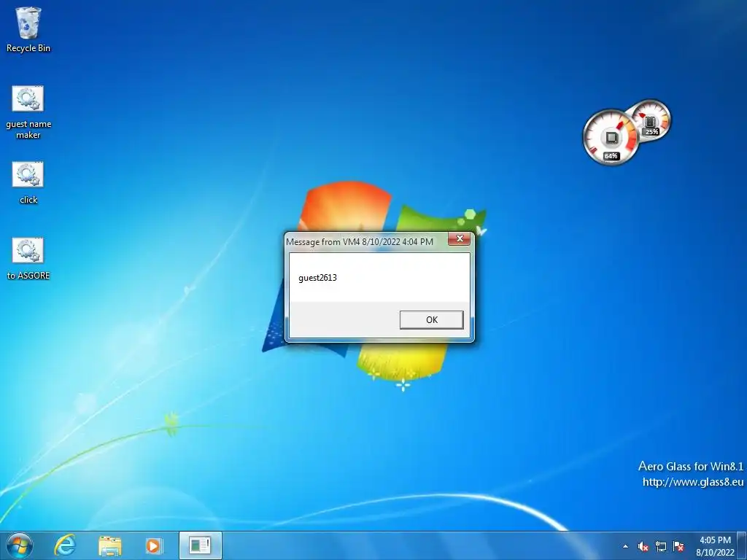747x560 pixels.
Task: Open the Recycle Bin desktop icon
Action: (28, 29)
